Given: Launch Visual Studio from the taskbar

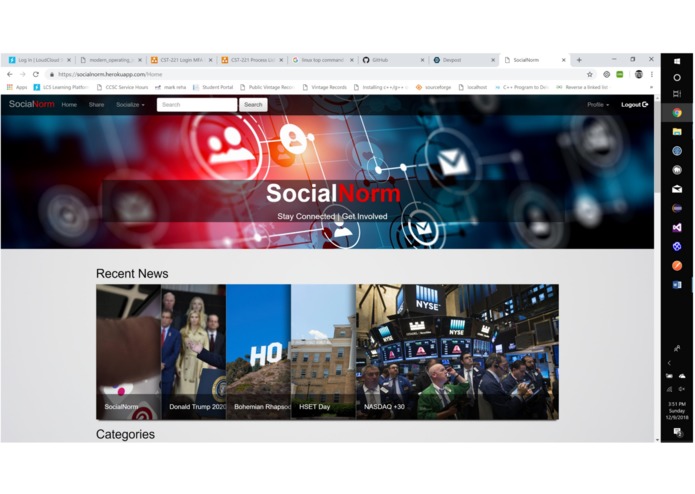Looking at the screenshot, I should 677,228.
